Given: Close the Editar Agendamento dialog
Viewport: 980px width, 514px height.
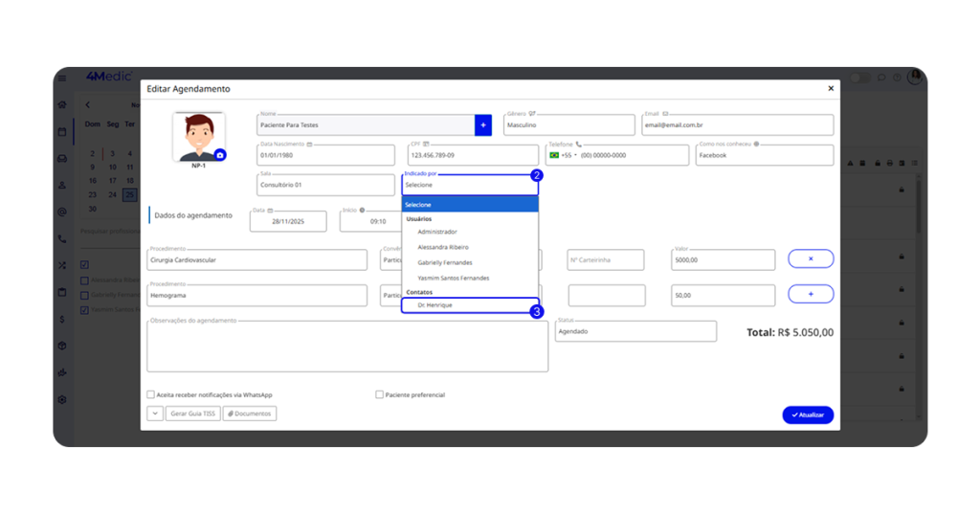Looking at the screenshot, I should (x=830, y=89).
